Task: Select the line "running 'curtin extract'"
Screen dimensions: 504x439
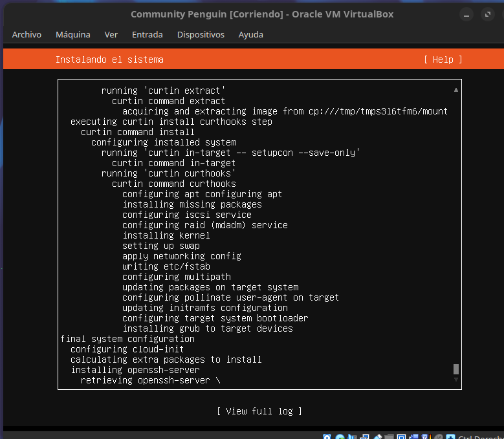Action: click(163, 91)
